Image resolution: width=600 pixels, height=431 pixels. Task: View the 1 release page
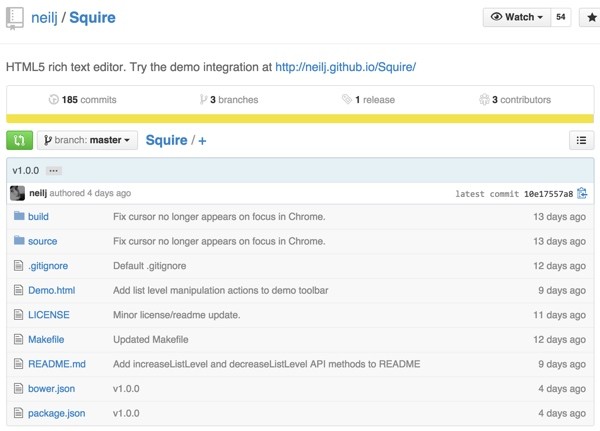[x=368, y=100]
